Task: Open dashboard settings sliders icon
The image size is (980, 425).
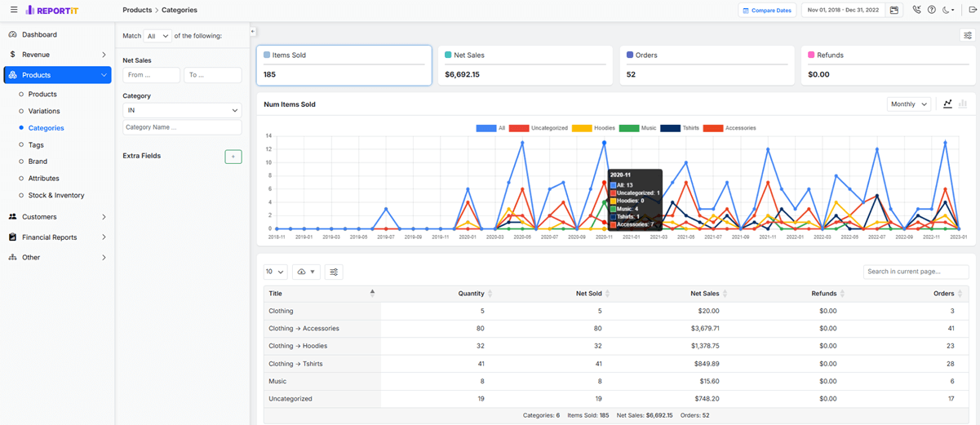Action: tap(967, 35)
